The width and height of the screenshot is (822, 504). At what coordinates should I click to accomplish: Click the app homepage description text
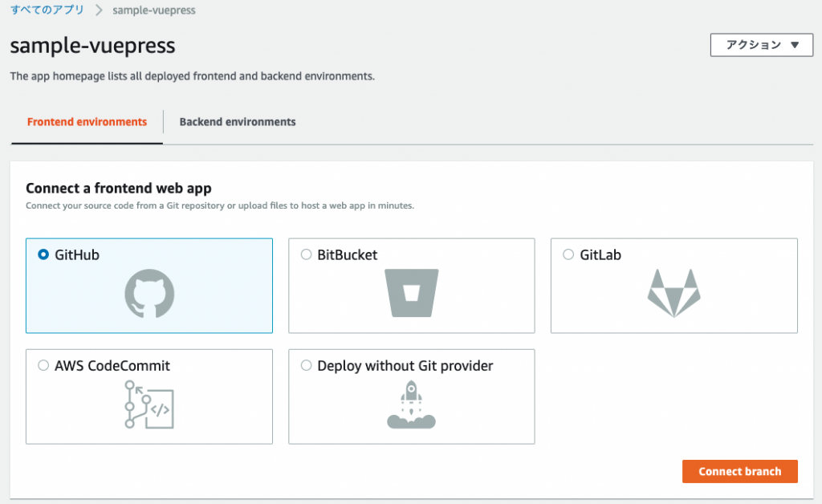[193, 76]
